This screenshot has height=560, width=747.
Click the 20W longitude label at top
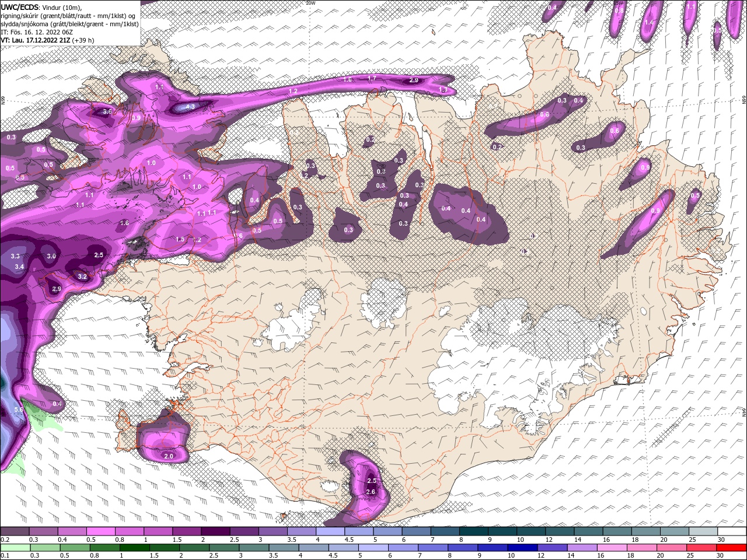[310, 3]
